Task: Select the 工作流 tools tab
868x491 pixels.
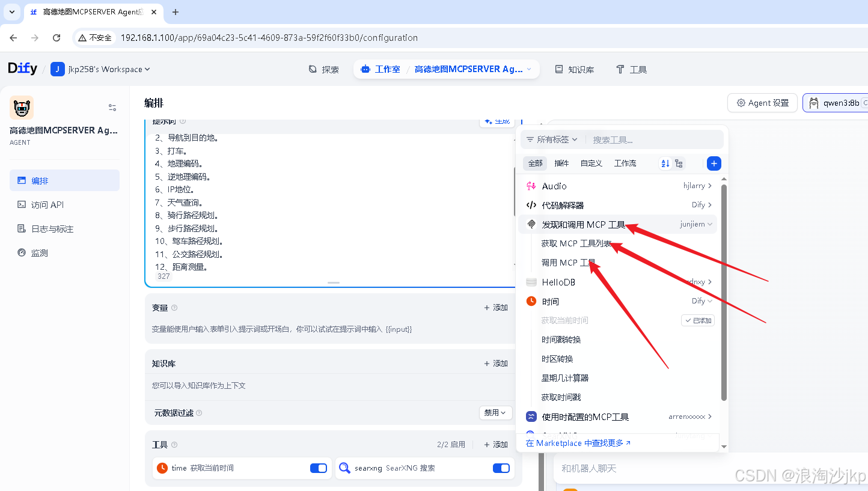Action: (625, 163)
